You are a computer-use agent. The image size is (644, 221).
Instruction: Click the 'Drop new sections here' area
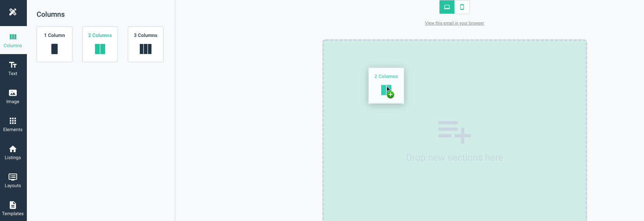pos(454,158)
